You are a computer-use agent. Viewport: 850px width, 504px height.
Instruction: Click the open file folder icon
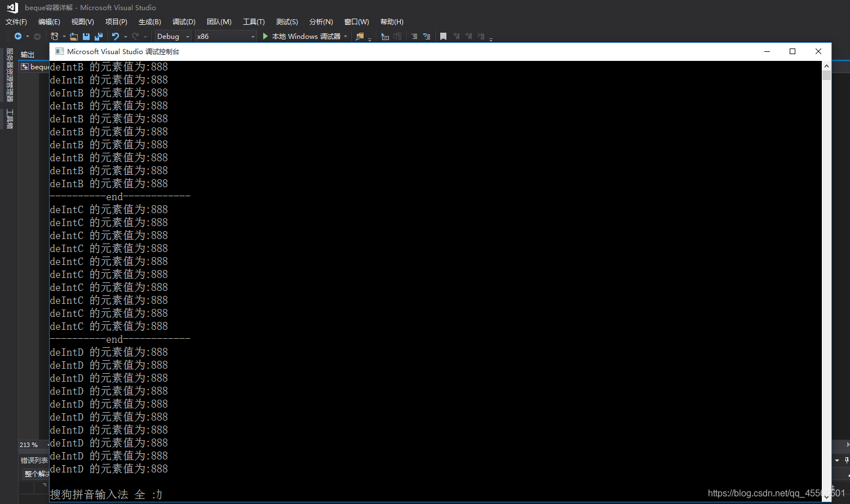[74, 37]
